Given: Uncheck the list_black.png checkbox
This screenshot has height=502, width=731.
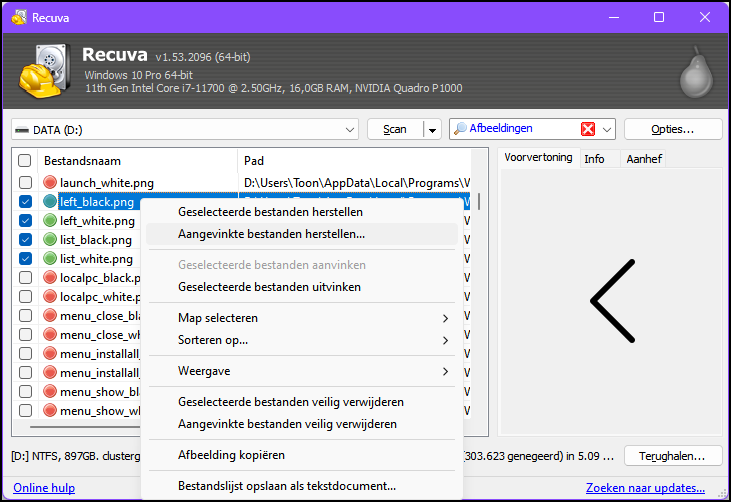Looking at the screenshot, I should 26,240.
